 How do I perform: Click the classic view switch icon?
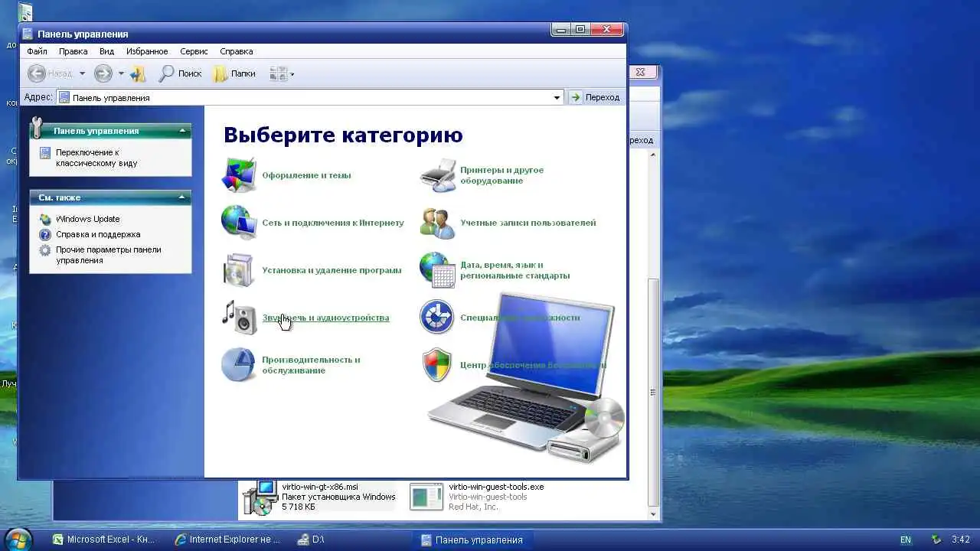tap(45, 153)
